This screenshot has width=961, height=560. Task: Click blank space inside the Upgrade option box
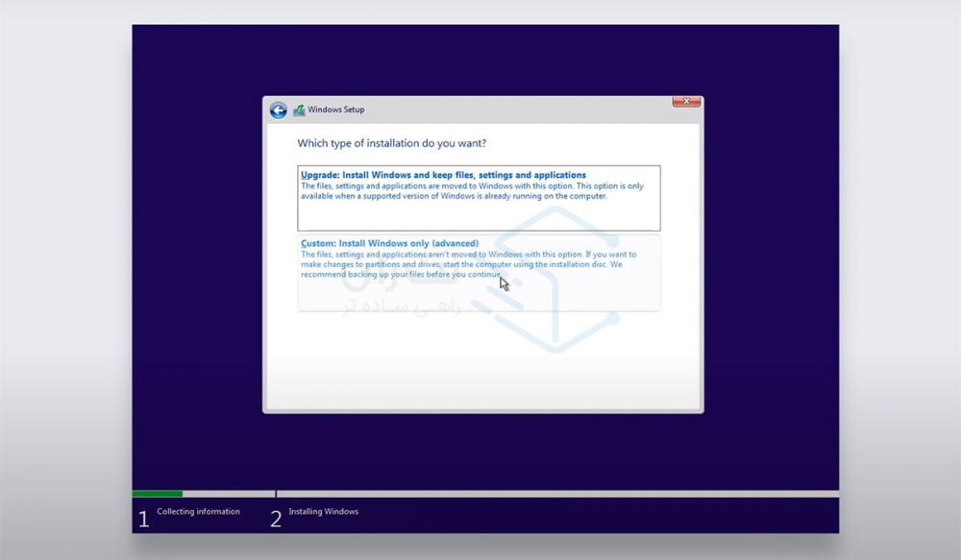pyautogui.click(x=479, y=216)
